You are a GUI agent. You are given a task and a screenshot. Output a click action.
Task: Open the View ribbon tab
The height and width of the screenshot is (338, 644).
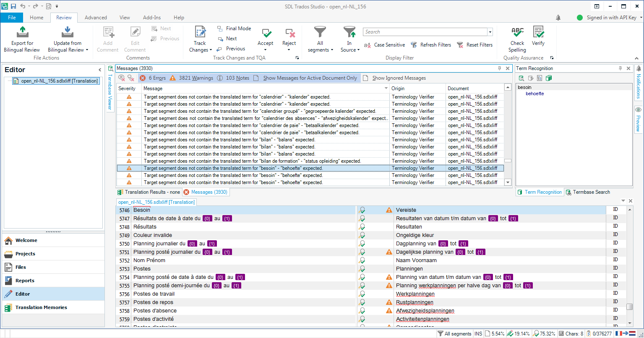(125, 18)
